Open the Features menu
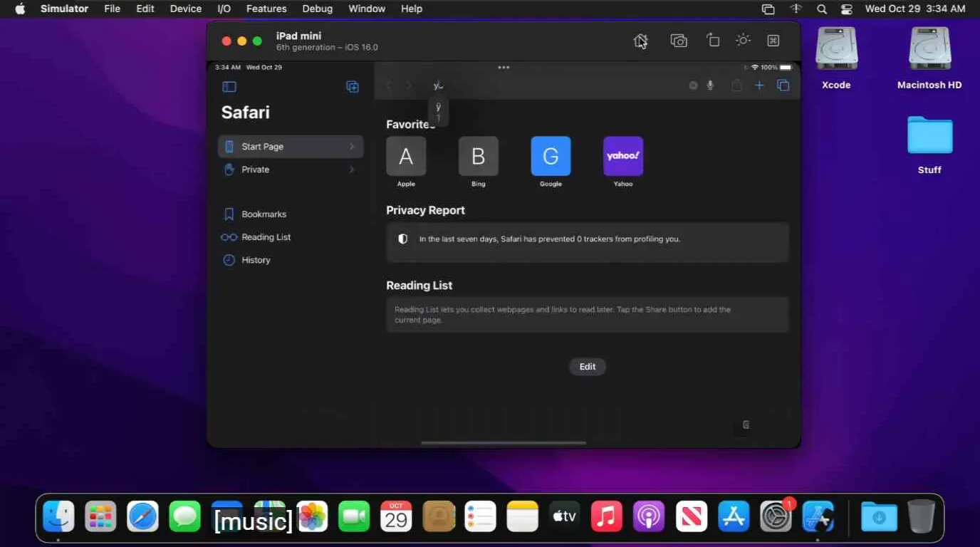 point(266,9)
